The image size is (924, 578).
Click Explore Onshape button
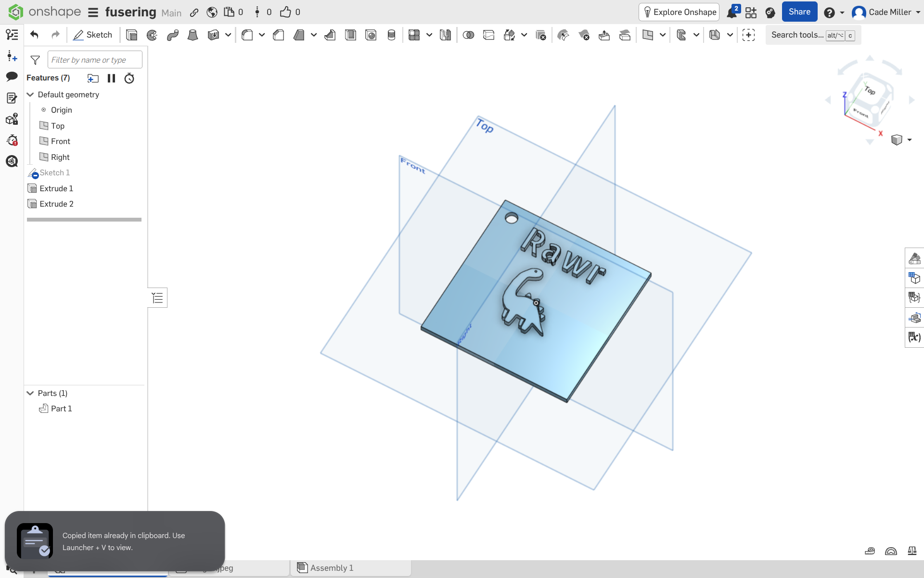[679, 12]
